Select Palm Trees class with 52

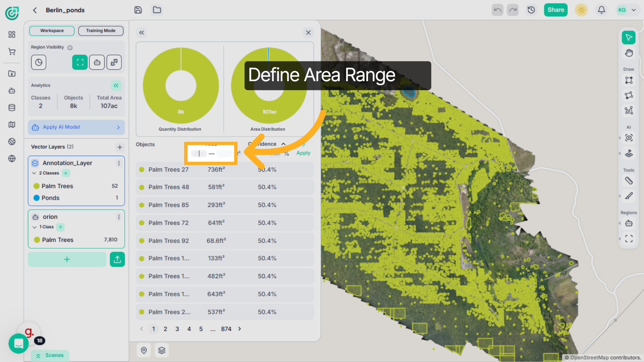coord(76,186)
